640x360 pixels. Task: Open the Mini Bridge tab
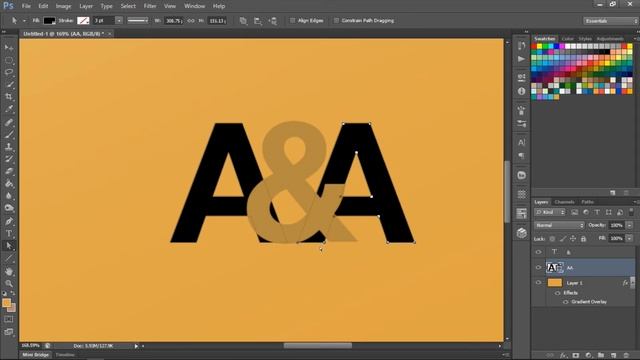point(36,355)
